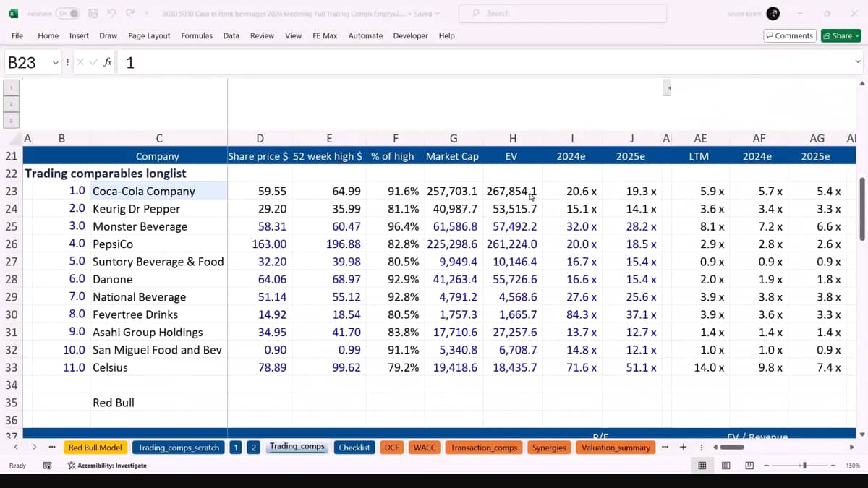Click the Comments button
Screen dimensions: 868x488
790,35
